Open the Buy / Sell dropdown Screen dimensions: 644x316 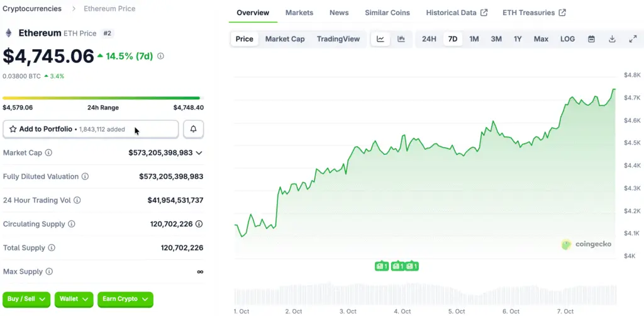[x=26, y=299]
